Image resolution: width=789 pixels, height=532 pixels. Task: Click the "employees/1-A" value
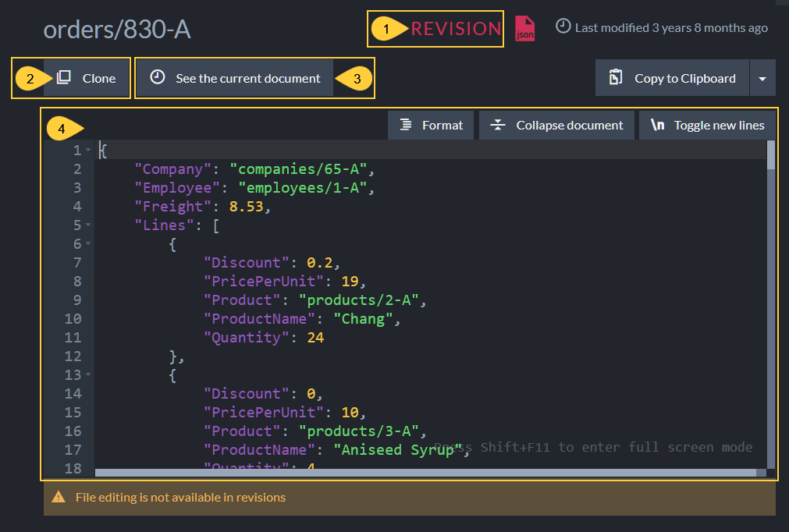coord(303,187)
